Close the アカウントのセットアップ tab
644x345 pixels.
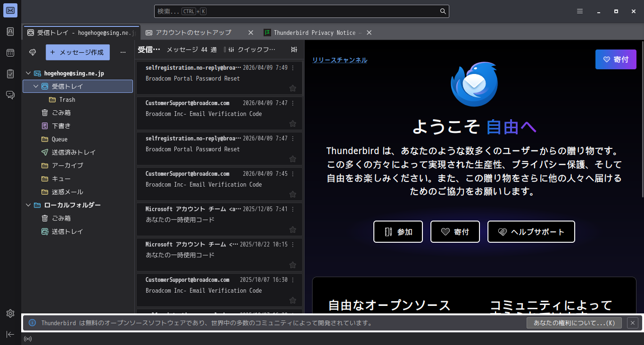(251, 33)
